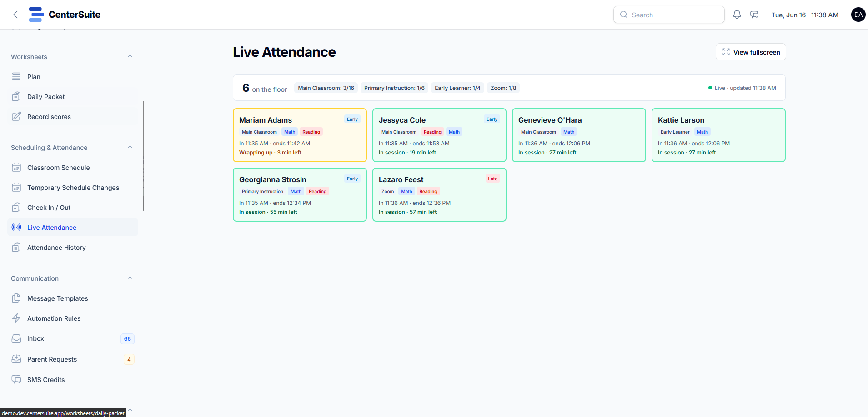This screenshot has width=868, height=417.
Task: Click the sidebar vertical scrollbar
Action: (144, 156)
